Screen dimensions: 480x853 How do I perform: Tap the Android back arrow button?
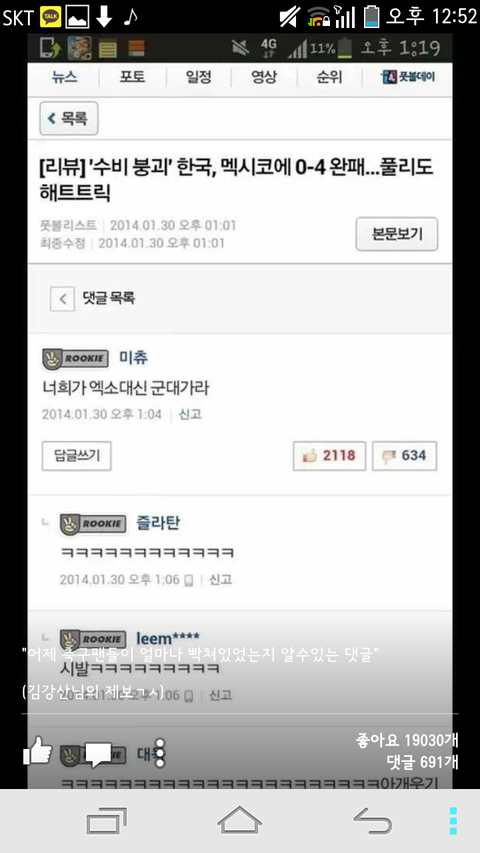click(373, 821)
